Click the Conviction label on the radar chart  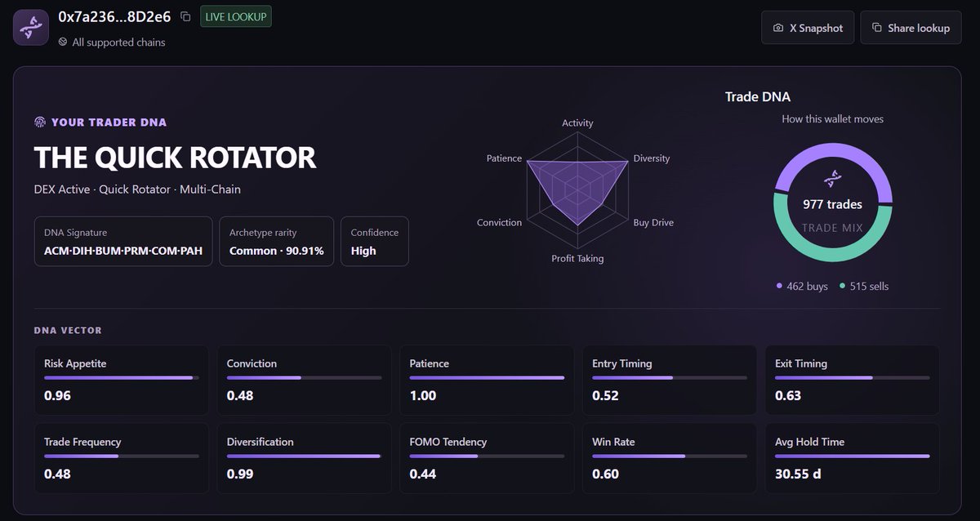tap(499, 222)
